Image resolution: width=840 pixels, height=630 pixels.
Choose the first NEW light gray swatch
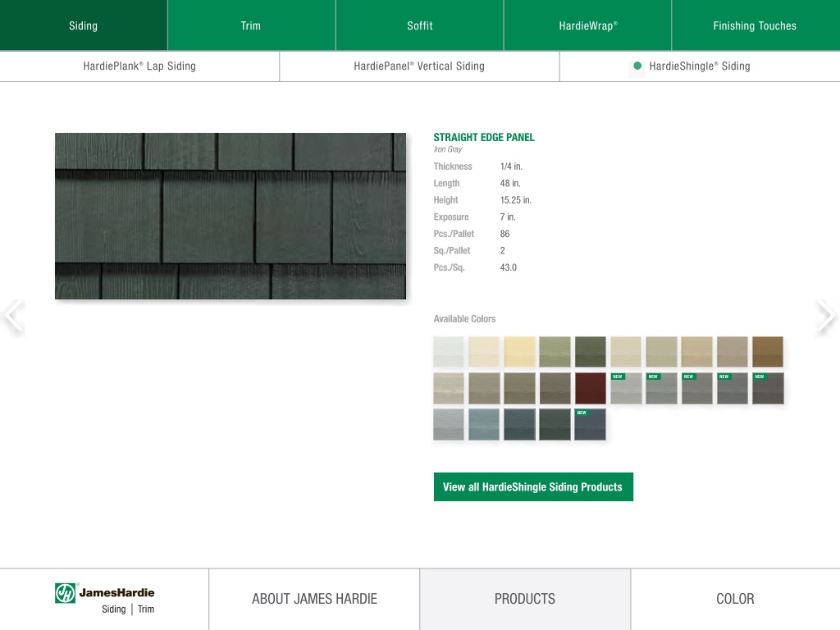tap(626, 388)
